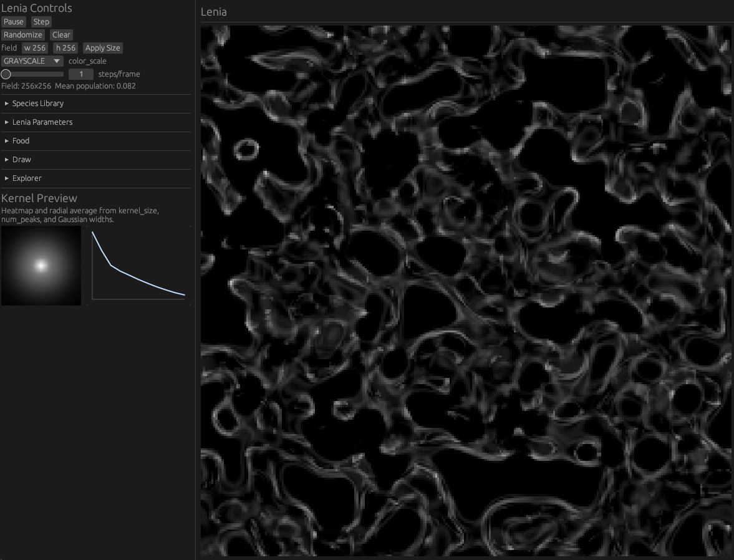
Task: Click Apply Size button
Action: coord(102,48)
